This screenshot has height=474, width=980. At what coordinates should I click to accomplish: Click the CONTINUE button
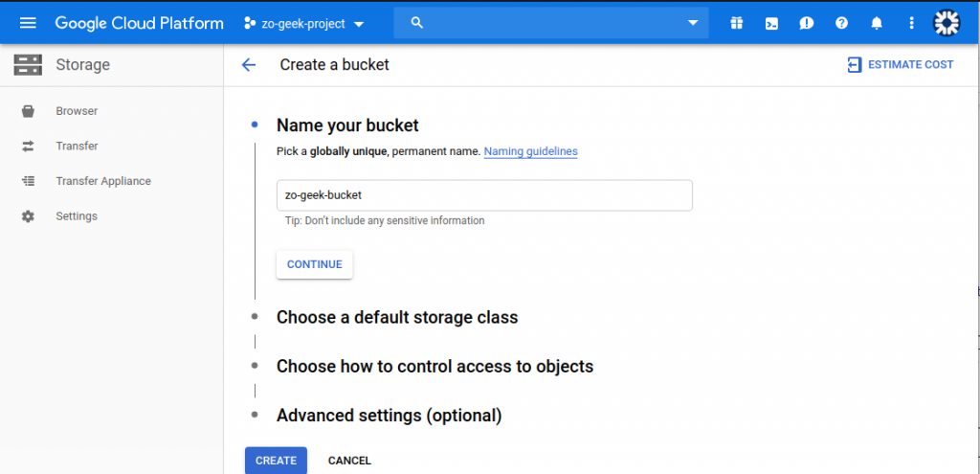point(314,264)
